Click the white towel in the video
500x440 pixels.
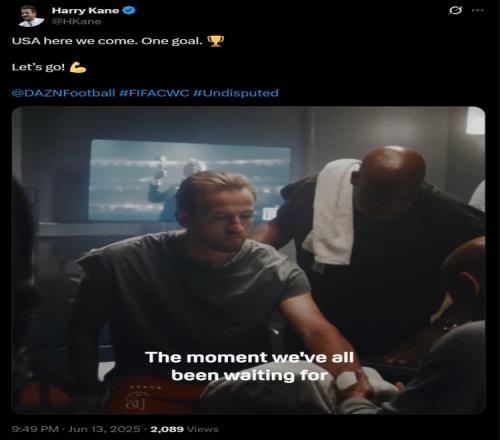coord(332,213)
